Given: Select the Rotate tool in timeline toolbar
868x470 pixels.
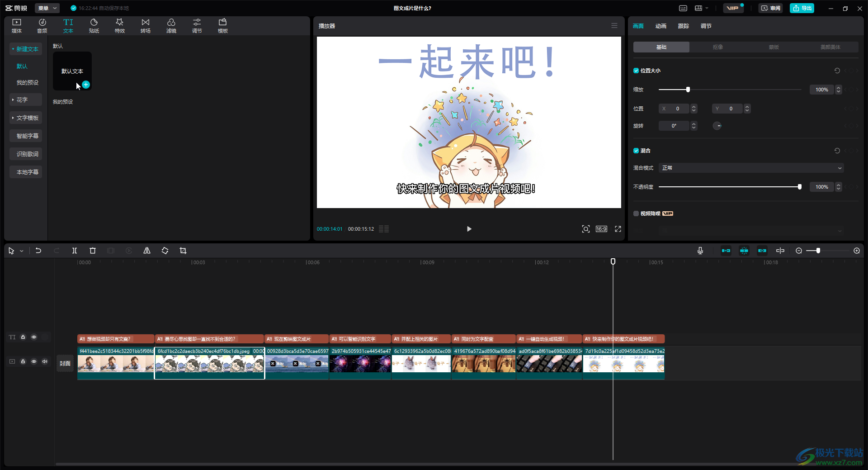Looking at the screenshot, I should pos(165,251).
